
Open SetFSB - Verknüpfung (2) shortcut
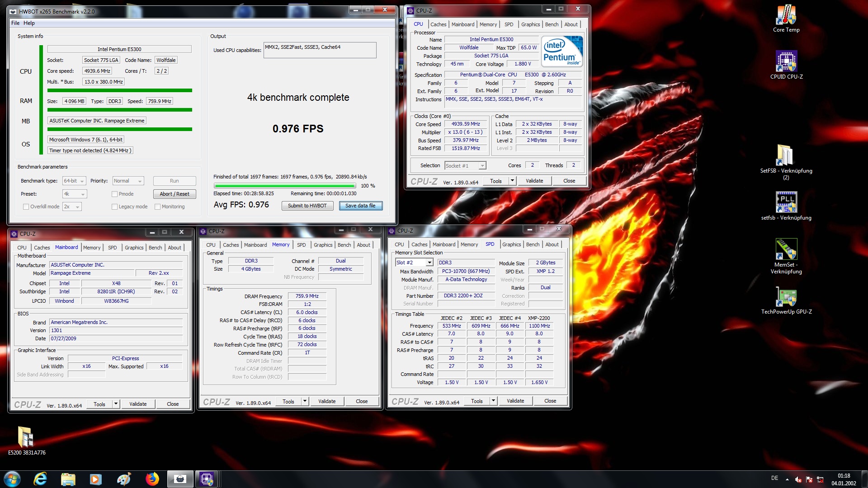click(786, 162)
